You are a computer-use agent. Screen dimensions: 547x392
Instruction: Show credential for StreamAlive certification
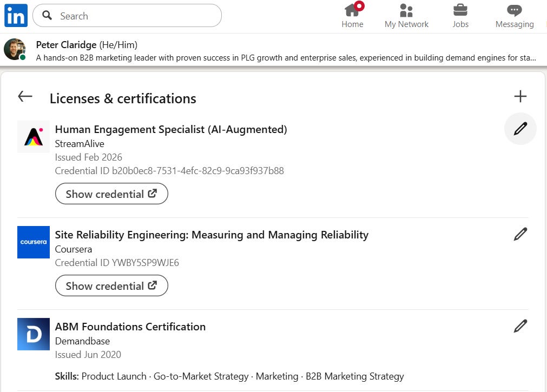click(111, 194)
